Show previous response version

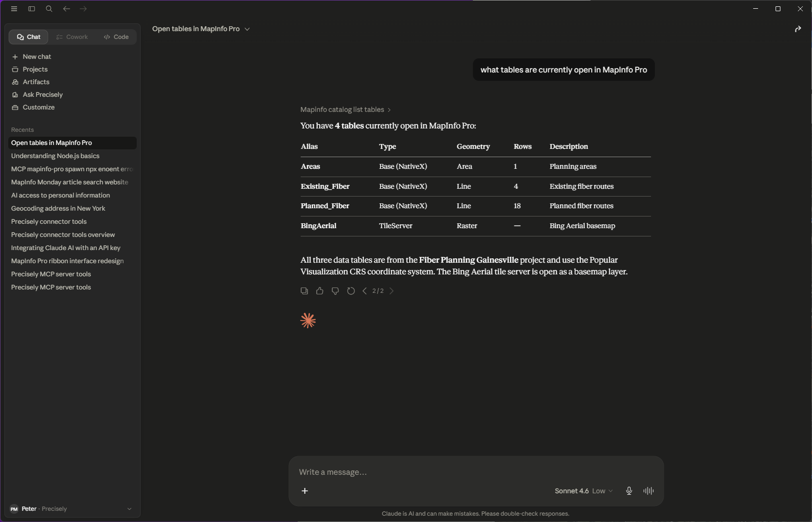(x=364, y=291)
